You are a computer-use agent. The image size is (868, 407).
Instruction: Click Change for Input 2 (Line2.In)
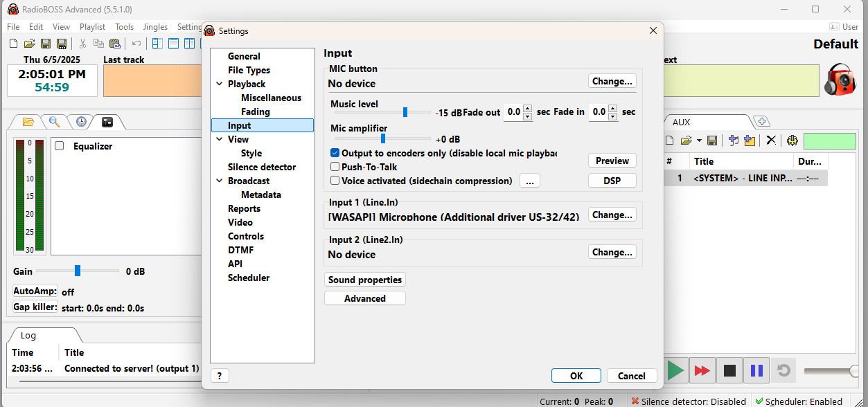tap(612, 252)
